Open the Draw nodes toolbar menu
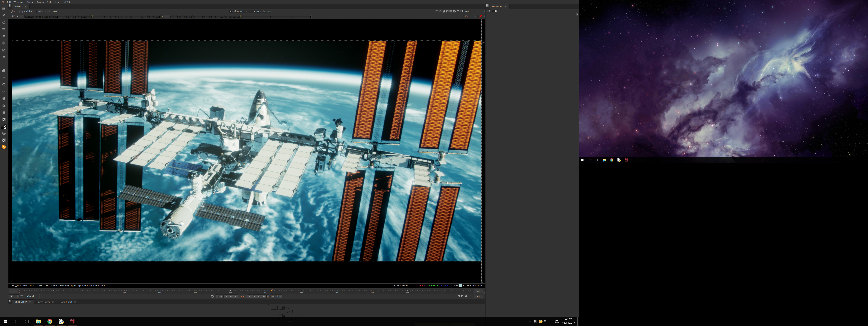The image size is (868, 326). coord(4,15)
